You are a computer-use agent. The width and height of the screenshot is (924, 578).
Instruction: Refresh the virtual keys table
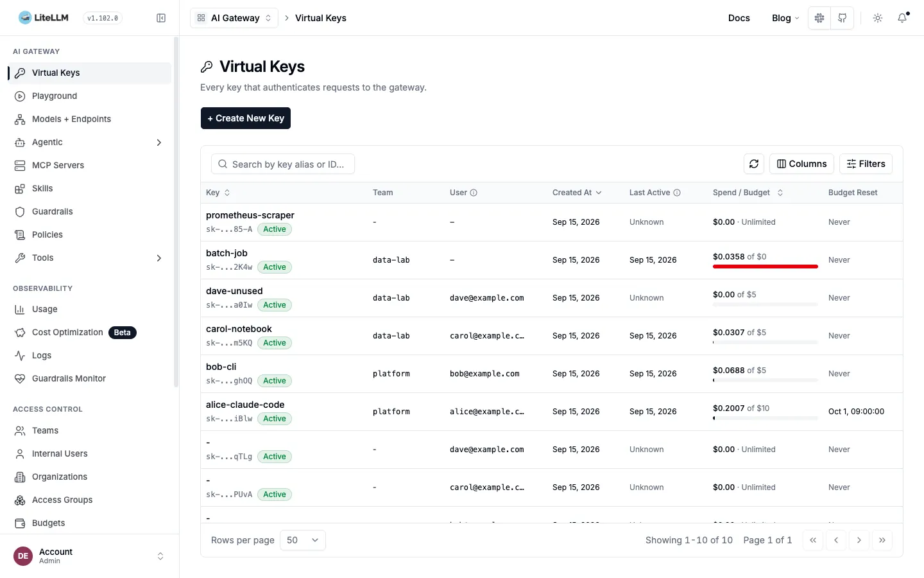[x=754, y=164]
